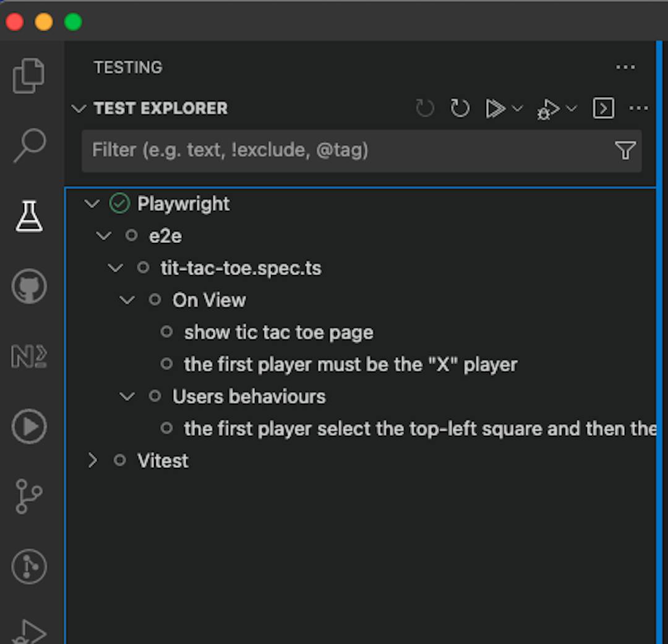Expand the Vitest tree node

(93, 460)
